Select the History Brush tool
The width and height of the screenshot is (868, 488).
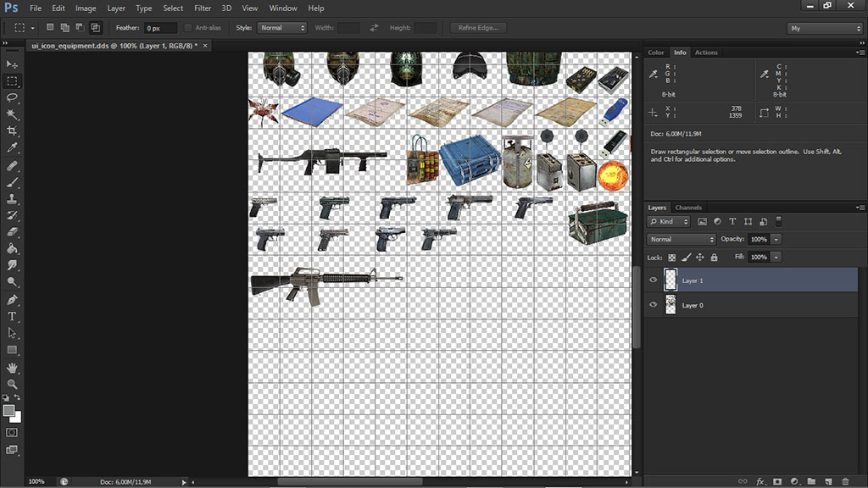(12, 216)
